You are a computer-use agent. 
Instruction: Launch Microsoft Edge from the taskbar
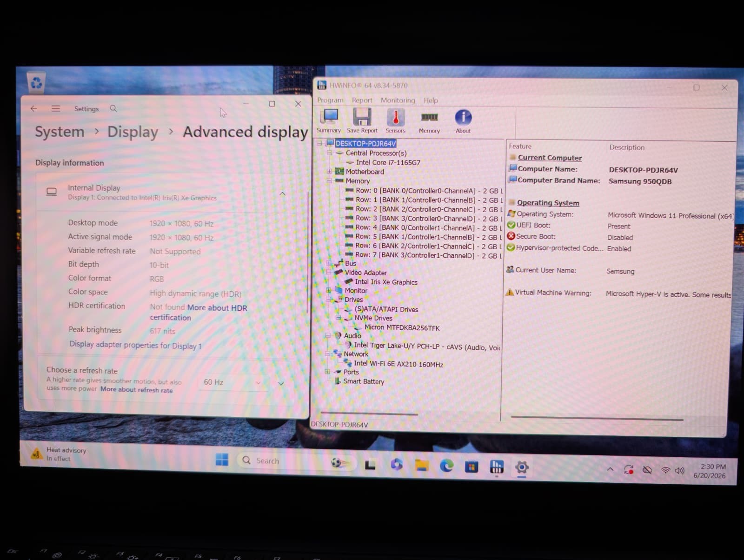[446, 466]
